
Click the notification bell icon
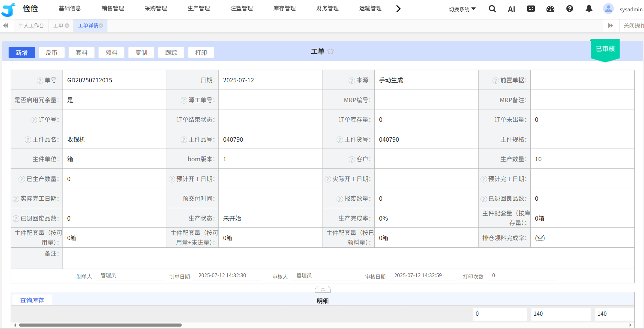(x=589, y=9)
